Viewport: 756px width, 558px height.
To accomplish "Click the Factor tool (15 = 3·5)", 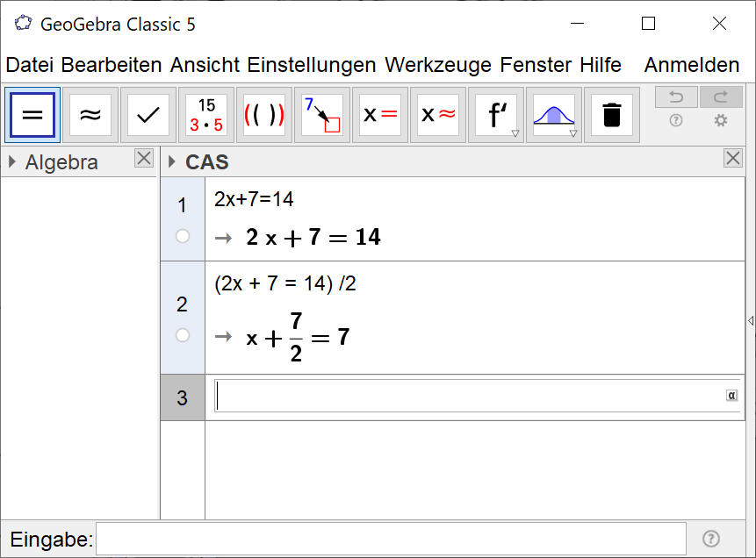I will click(x=206, y=115).
